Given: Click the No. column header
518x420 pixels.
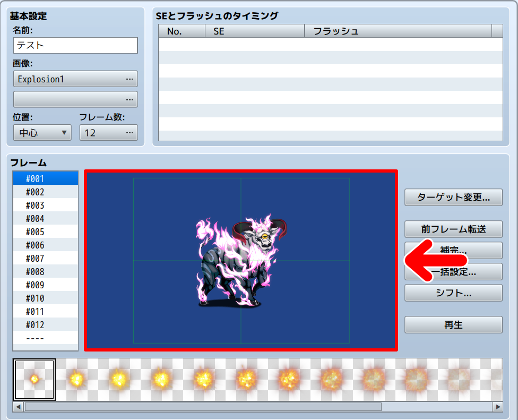Looking at the screenshot, I should [182, 31].
